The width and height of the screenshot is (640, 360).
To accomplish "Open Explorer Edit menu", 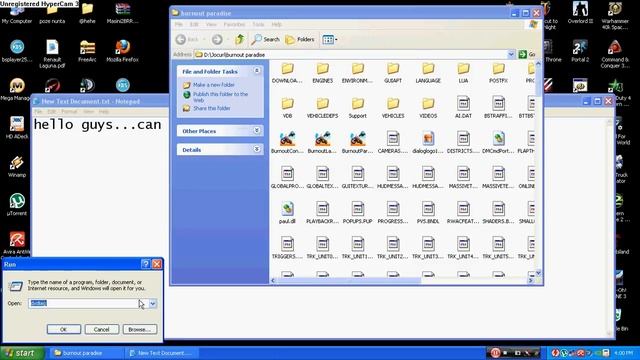I will coord(194,24).
